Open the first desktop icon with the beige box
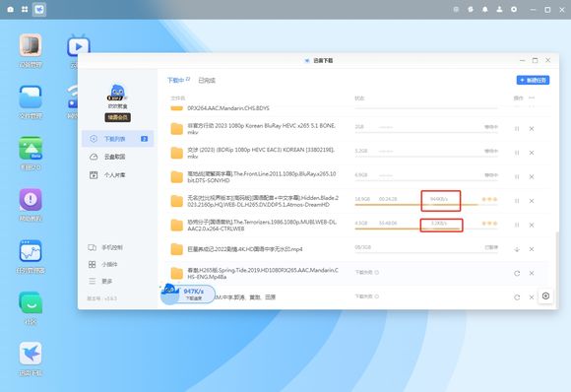 [x=31, y=44]
